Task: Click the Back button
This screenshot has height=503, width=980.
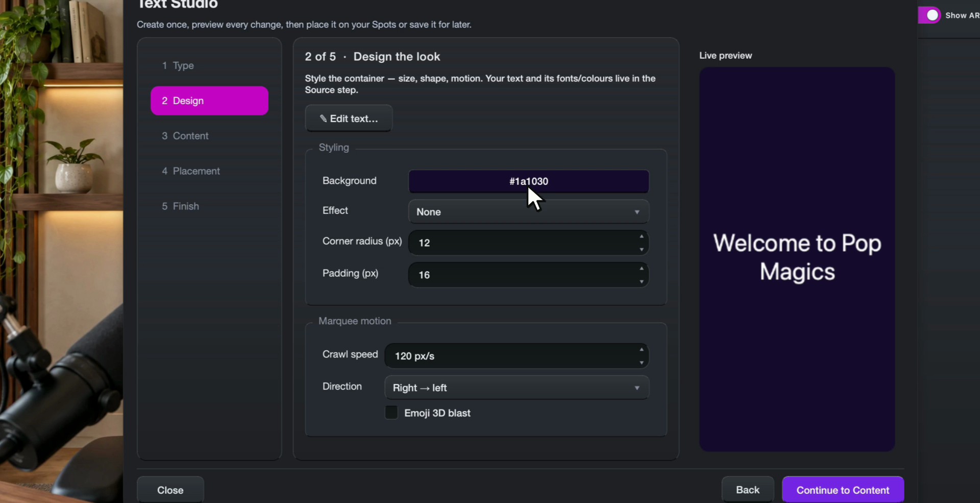Action: point(748,490)
